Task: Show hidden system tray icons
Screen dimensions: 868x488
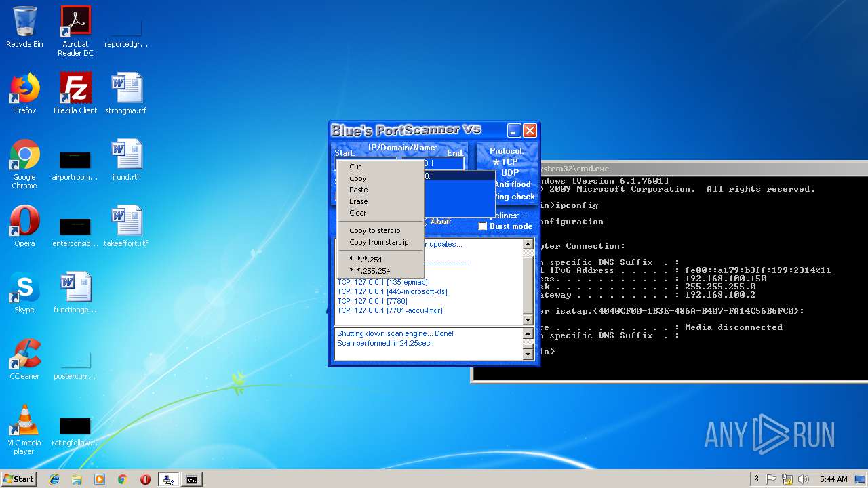Action: coord(756,479)
